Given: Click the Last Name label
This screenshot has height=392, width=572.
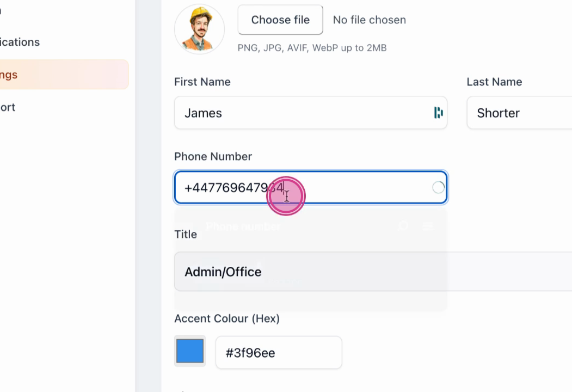Looking at the screenshot, I should point(494,82).
